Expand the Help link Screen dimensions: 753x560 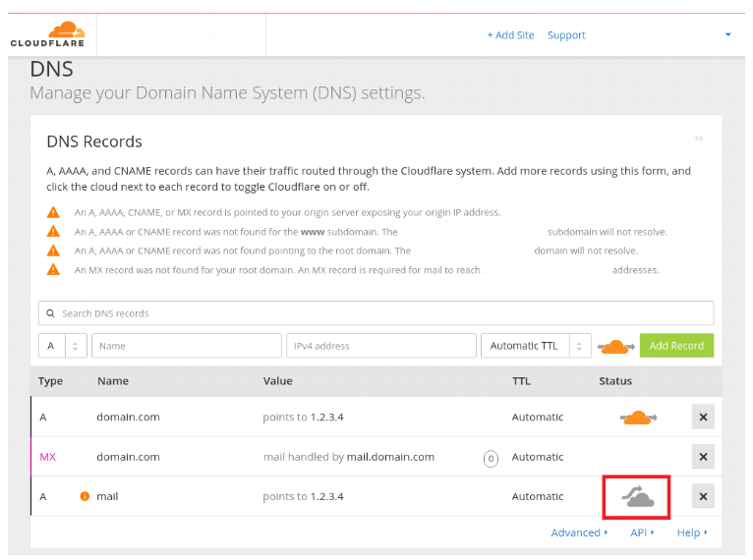click(692, 532)
